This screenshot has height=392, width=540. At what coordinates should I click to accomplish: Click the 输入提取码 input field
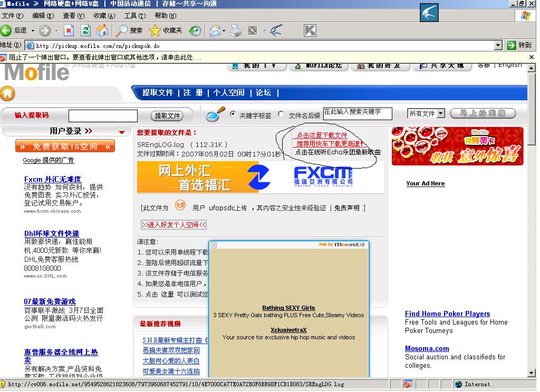[103, 116]
